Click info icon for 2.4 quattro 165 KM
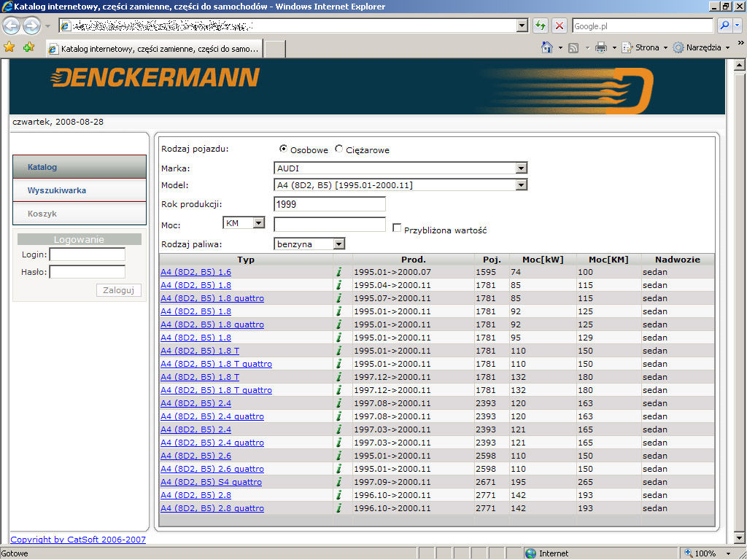 tap(338, 443)
